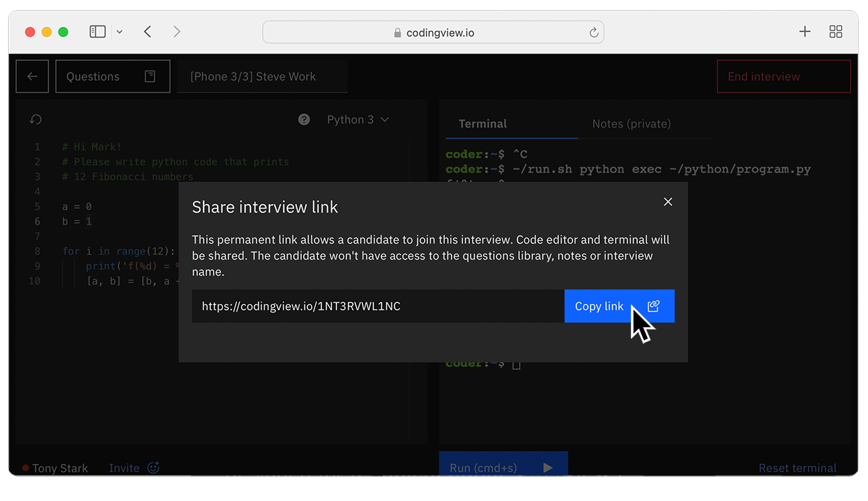Switch to the Notes (private) tab

click(631, 124)
